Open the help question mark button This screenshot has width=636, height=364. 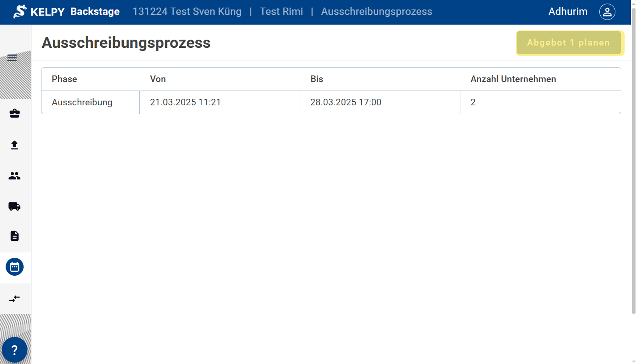15,350
